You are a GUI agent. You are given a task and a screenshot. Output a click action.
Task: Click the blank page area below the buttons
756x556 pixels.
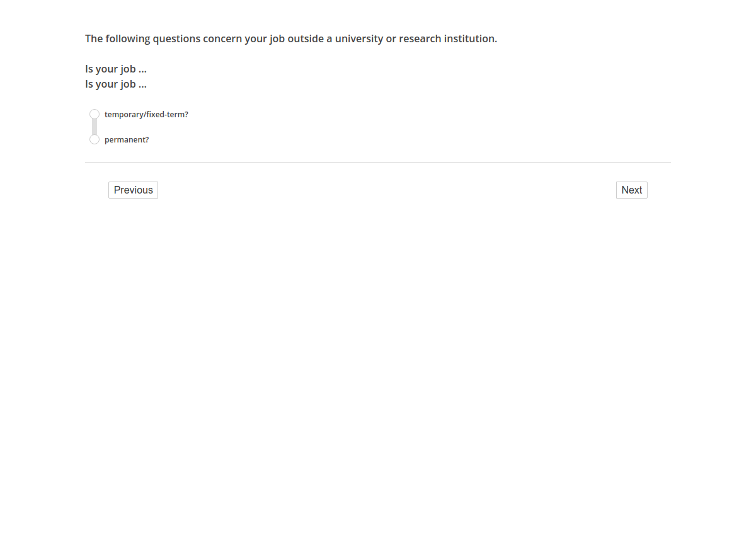[x=378, y=378]
